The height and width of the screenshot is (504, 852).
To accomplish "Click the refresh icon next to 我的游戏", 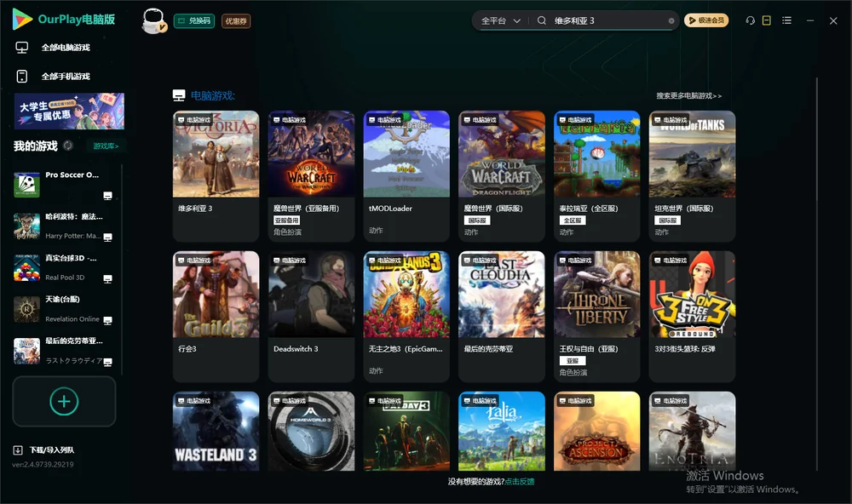I will 68,146.
